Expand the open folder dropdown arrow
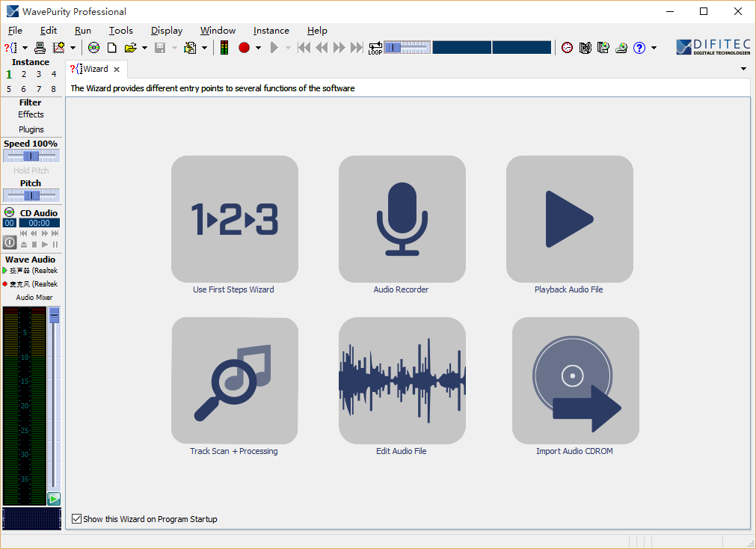756x549 pixels. [x=144, y=48]
